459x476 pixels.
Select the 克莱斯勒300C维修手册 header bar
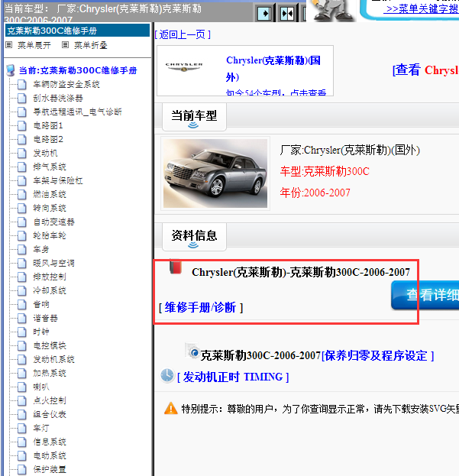[77, 31]
